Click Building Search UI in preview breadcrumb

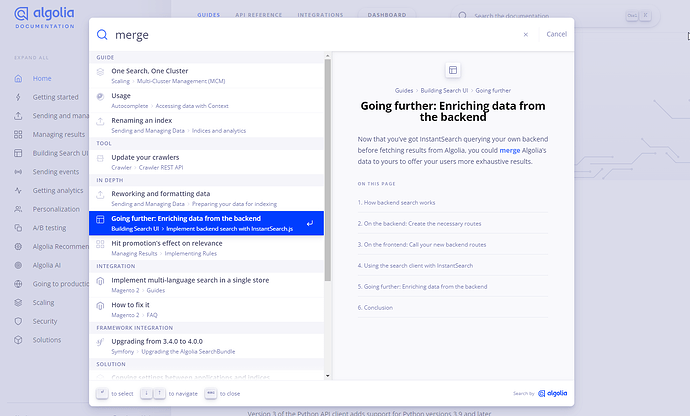point(444,90)
